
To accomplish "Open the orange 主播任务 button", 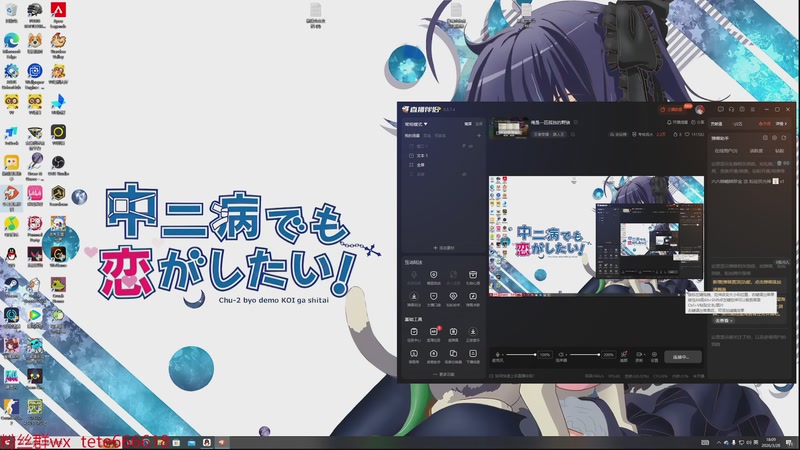I will pyautogui.click(x=672, y=110).
